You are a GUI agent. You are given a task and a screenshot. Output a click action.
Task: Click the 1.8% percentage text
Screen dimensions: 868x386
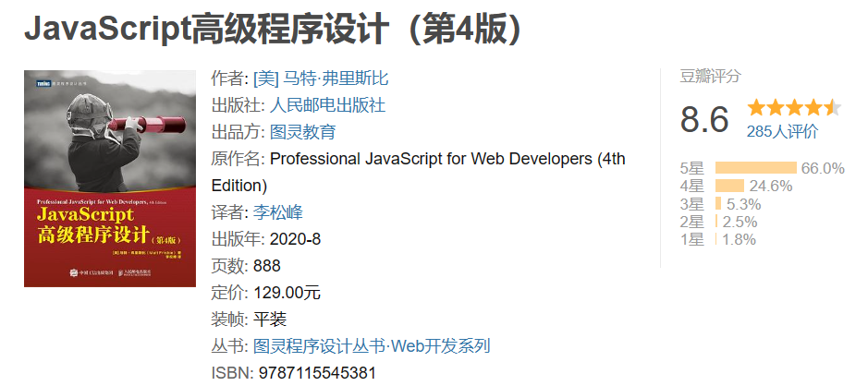click(739, 239)
